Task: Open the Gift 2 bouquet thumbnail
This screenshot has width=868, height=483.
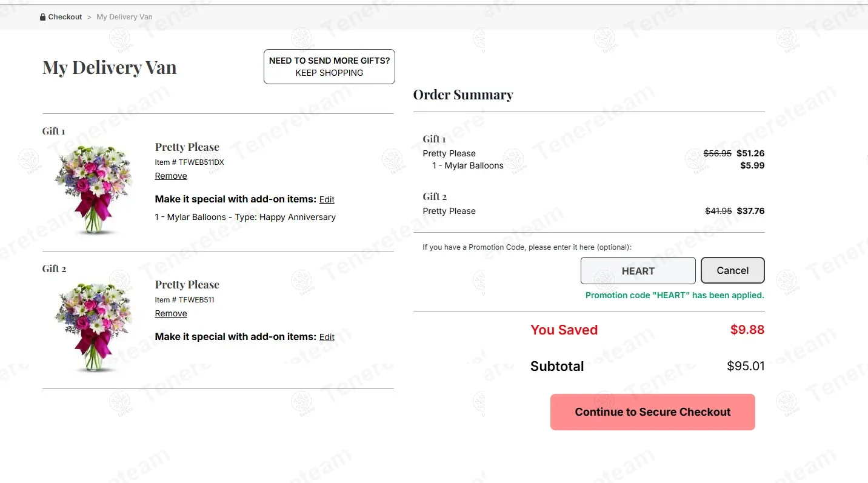Action: 93,326
